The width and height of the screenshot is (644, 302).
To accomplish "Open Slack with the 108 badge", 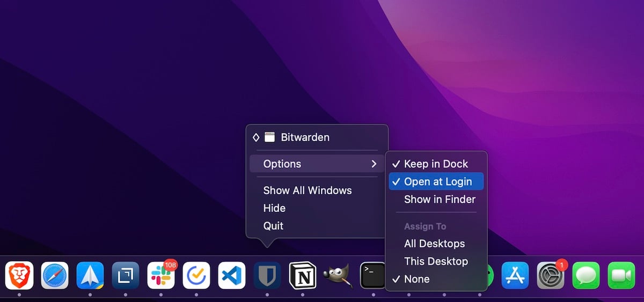I will (x=161, y=276).
